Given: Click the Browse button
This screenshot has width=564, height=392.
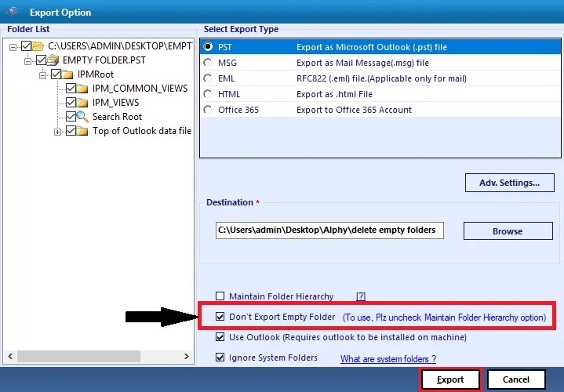Looking at the screenshot, I should [x=508, y=230].
